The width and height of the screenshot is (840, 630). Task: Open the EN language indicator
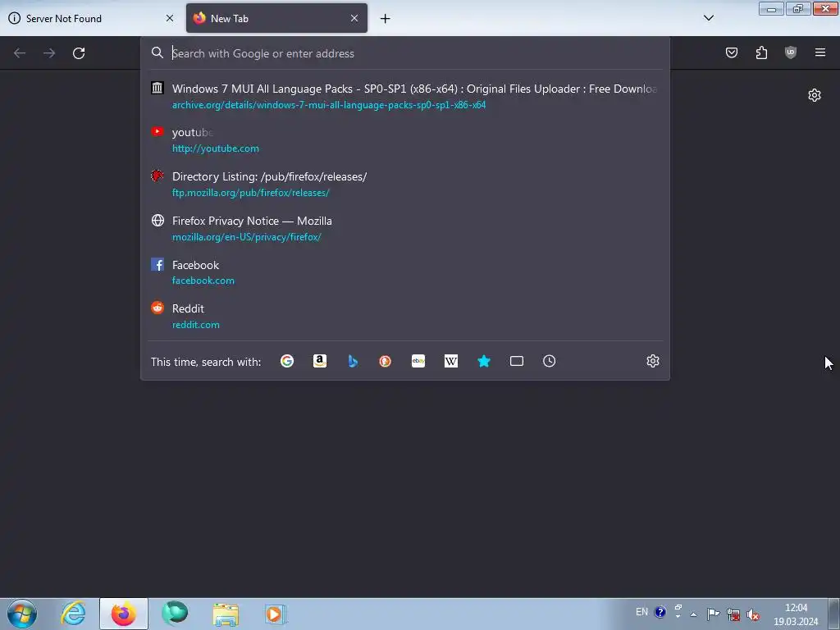coord(641,612)
